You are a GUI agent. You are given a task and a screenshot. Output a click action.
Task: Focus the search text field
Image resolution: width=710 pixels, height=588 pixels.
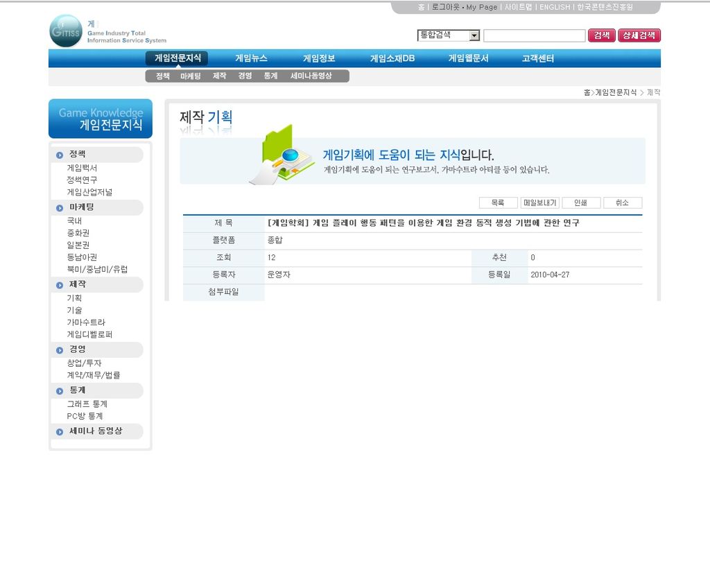pos(535,35)
